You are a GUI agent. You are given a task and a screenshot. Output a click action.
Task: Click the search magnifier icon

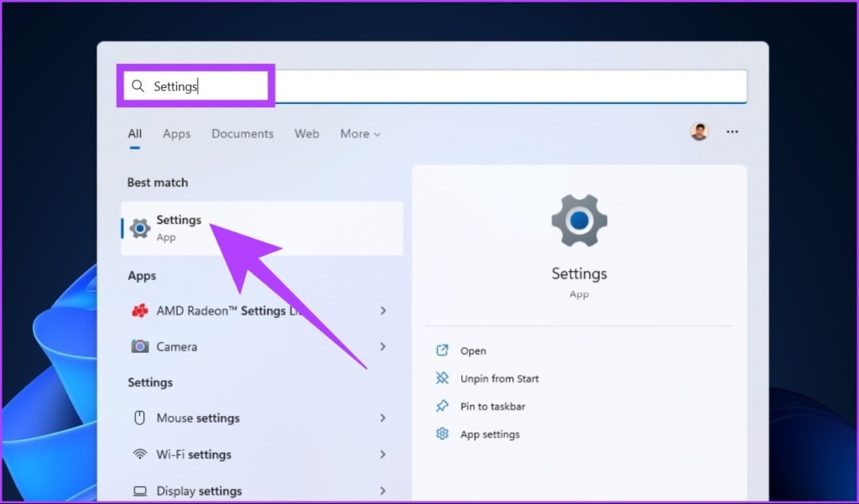coord(138,86)
